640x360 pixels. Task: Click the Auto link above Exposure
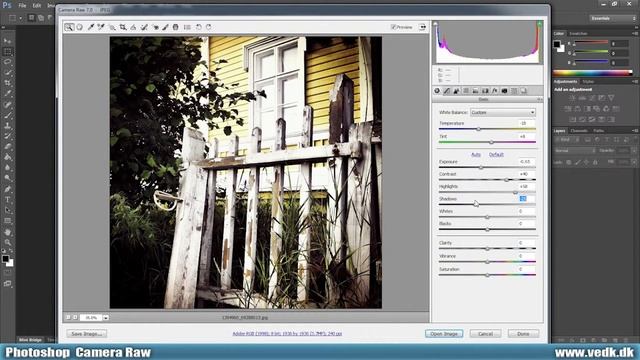[476, 155]
